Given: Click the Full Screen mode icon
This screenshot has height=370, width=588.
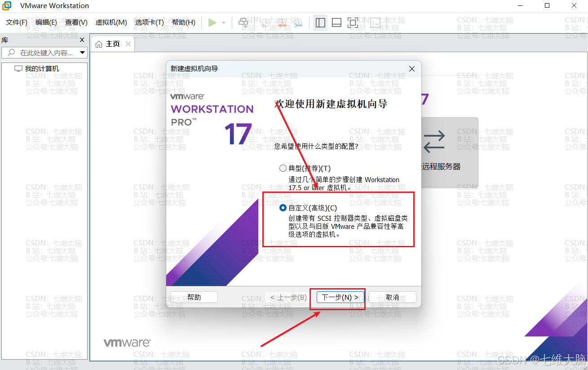Looking at the screenshot, I should 353,22.
